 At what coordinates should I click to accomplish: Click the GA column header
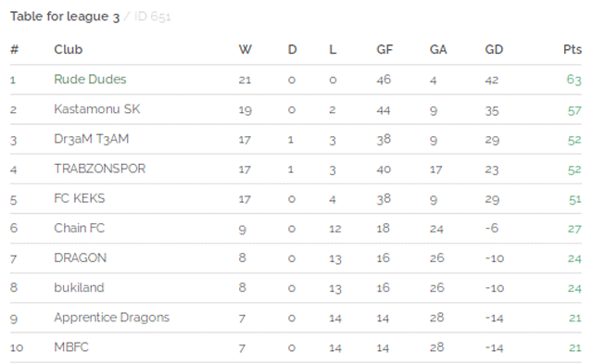tap(438, 49)
